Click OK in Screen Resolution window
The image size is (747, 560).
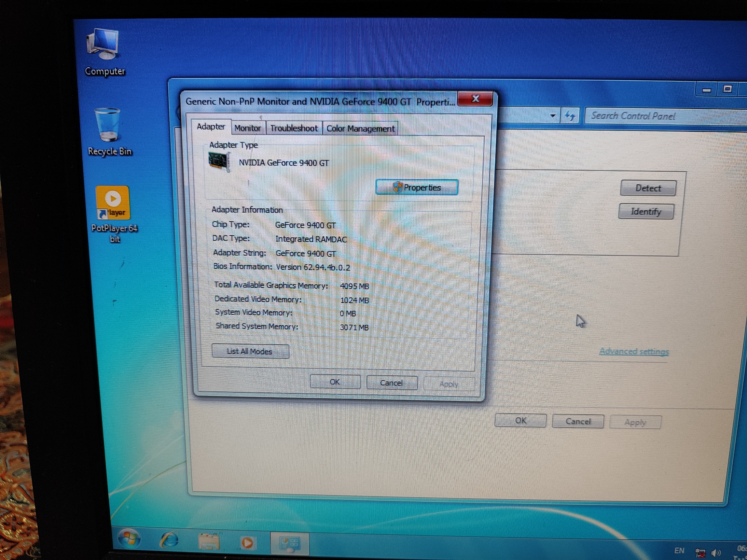click(520, 421)
